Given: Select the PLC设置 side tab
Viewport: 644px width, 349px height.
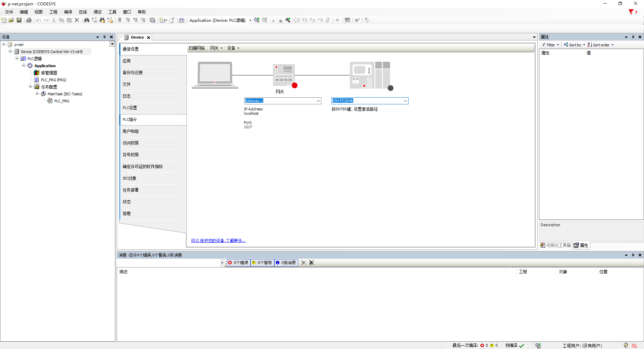Looking at the screenshot, I should [130, 108].
